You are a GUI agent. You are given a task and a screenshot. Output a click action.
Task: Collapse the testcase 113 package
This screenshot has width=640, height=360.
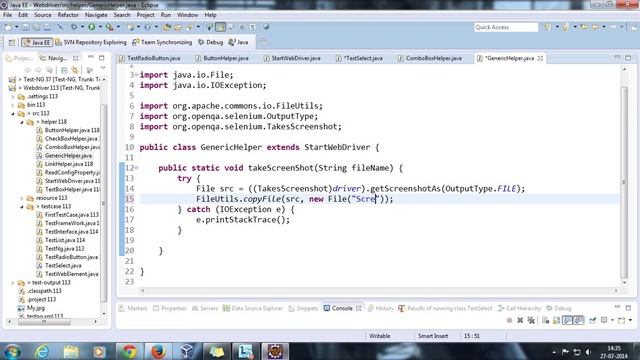(x=22, y=207)
